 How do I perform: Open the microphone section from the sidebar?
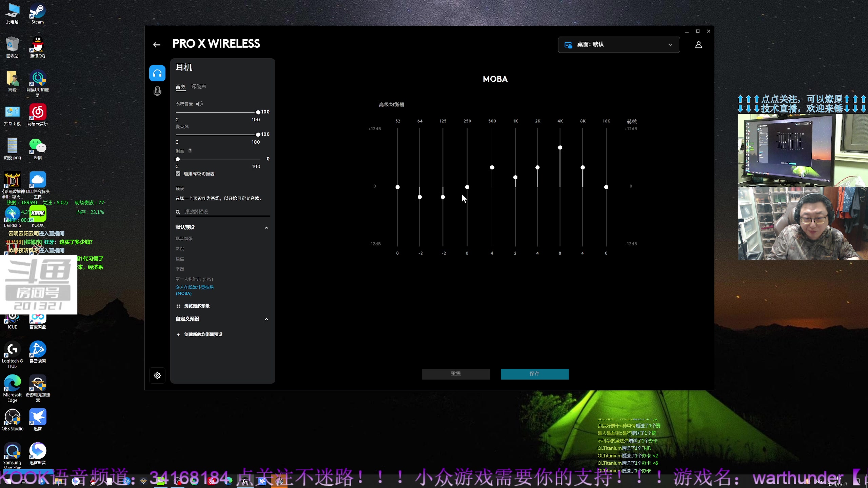tap(157, 91)
